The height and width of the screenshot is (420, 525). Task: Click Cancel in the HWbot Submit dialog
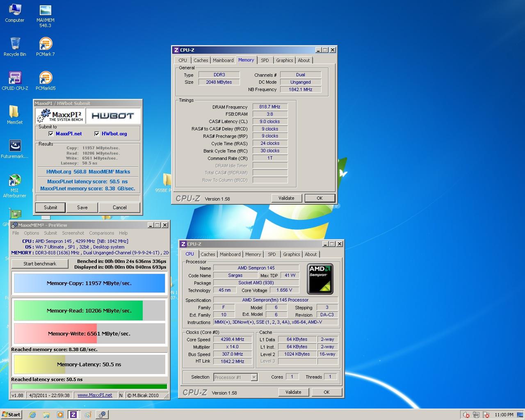(119, 208)
